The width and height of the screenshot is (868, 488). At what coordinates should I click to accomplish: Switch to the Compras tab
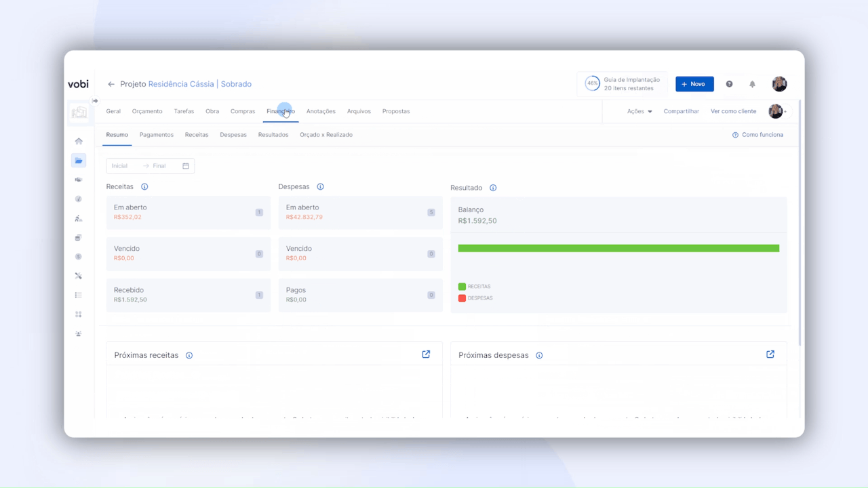tap(243, 111)
